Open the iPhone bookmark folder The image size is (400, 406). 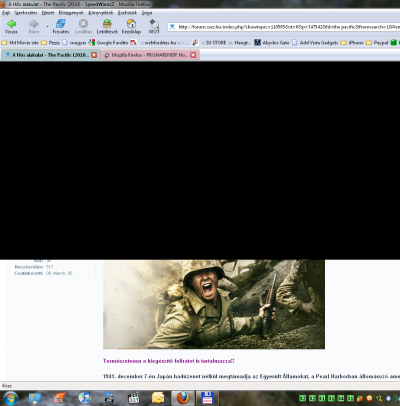pos(352,43)
